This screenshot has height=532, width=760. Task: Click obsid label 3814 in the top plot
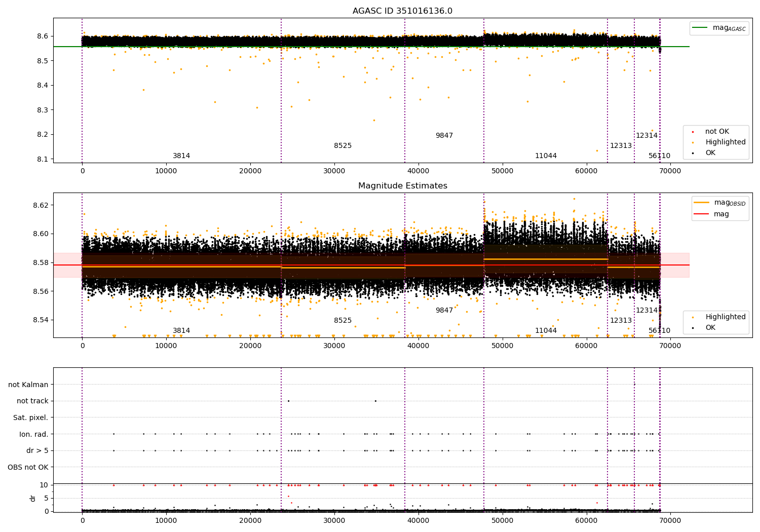click(181, 156)
